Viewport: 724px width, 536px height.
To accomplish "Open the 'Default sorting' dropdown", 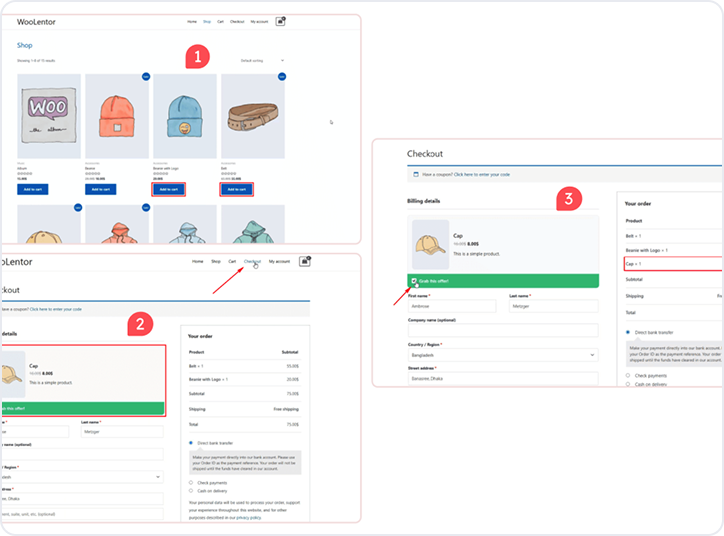I will (x=263, y=61).
